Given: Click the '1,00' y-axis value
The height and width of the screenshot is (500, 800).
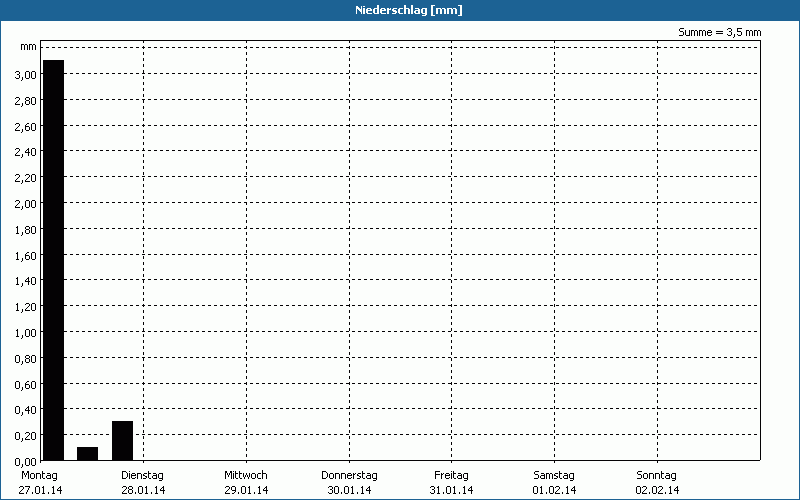Looking at the screenshot, I should (x=26, y=333).
